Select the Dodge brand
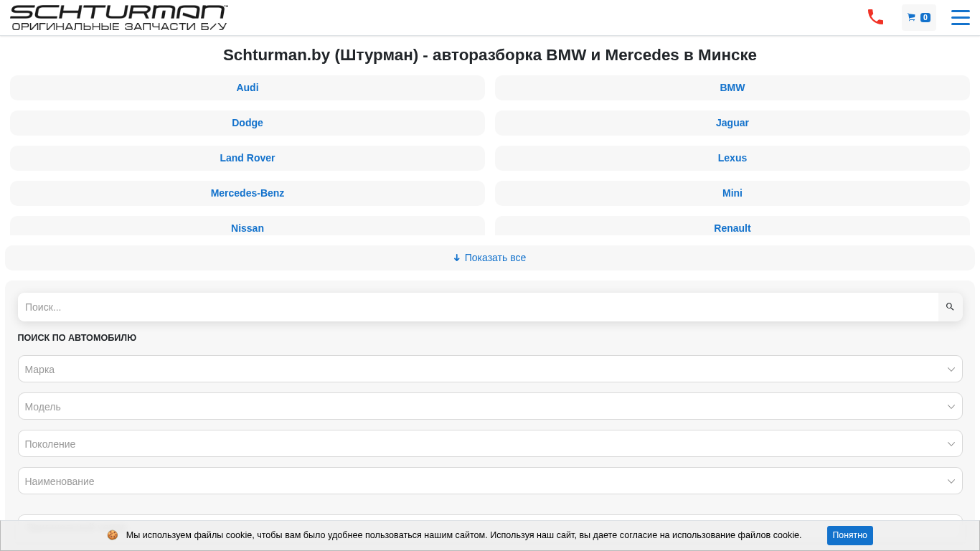The height and width of the screenshot is (551, 980). (248, 123)
